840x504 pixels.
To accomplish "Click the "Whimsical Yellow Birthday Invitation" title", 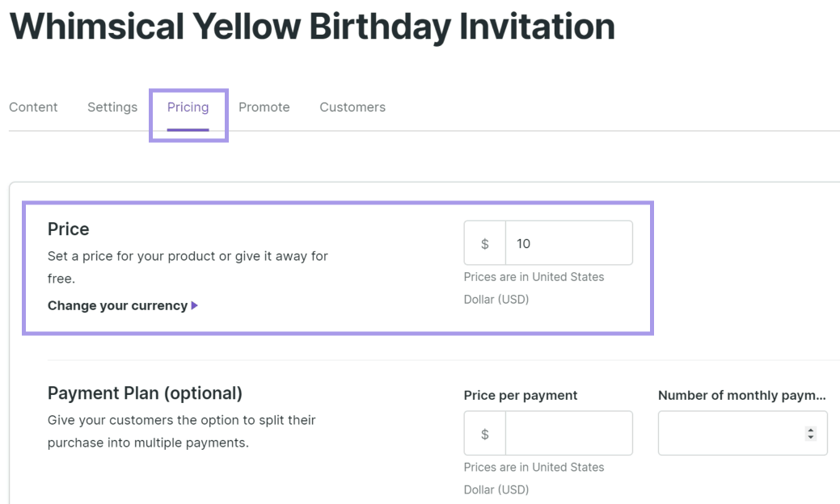I will [312, 27].
